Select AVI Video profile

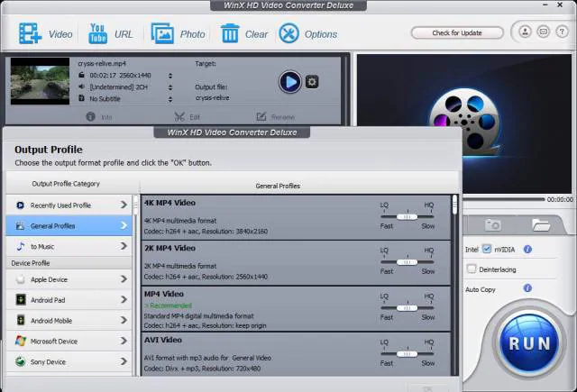[x=296, y=354]
